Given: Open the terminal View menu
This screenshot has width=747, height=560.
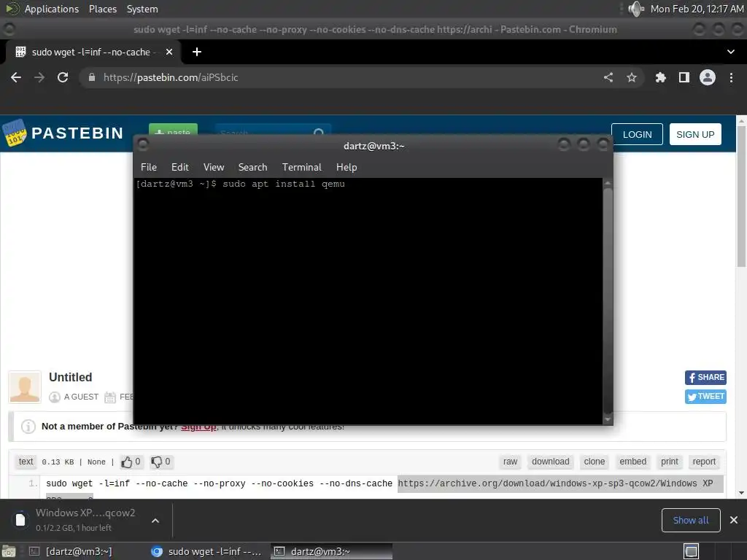Looking at the screenshot, I should [x=214, y=167].
